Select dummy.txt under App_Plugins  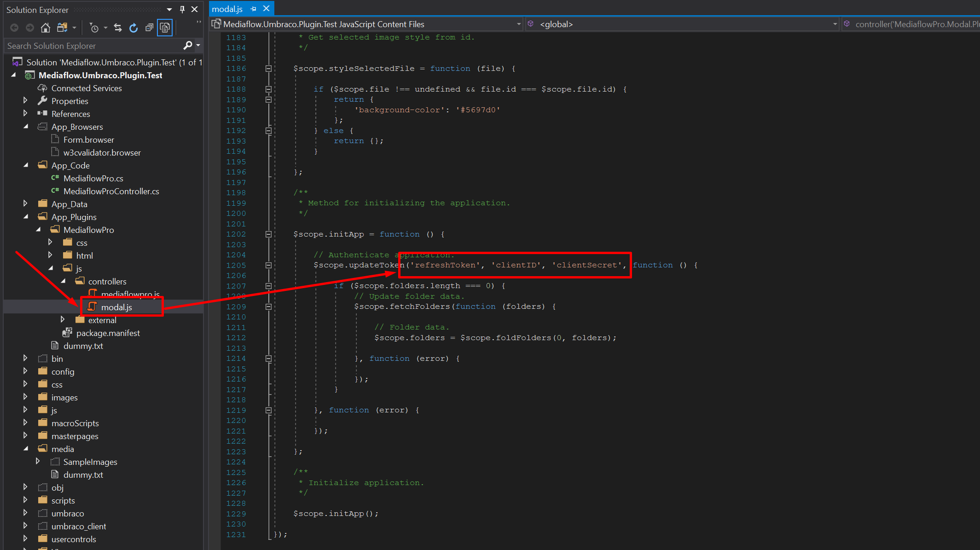click(x=83, y=346)
